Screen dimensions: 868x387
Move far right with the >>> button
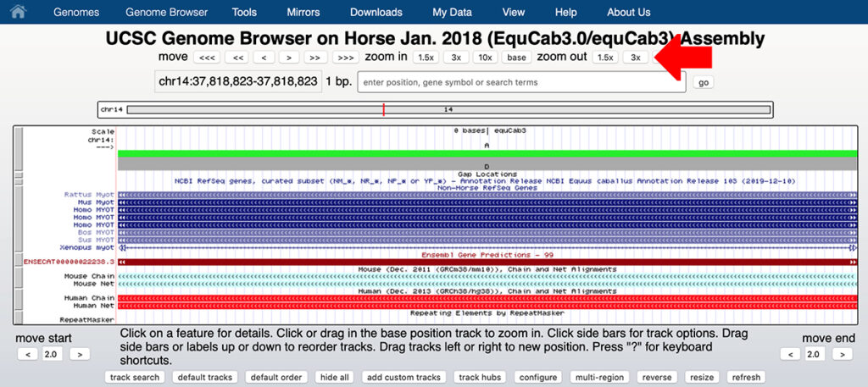tap(346, 58)
